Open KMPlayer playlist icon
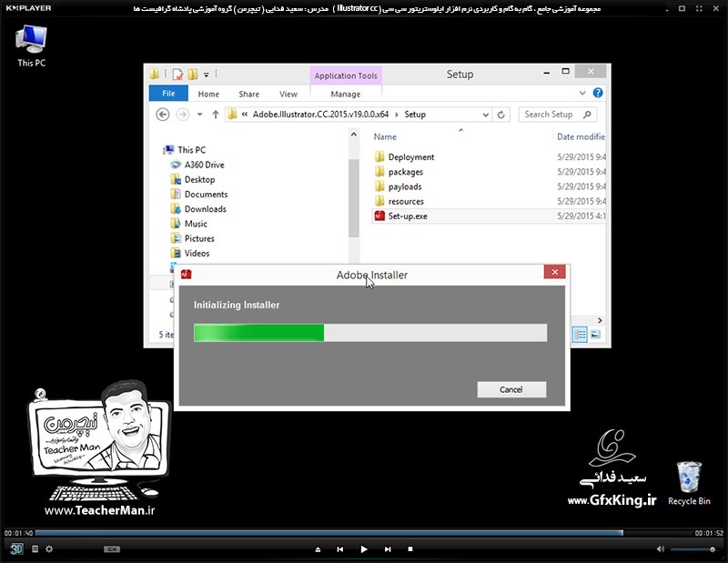The height and width of the screenshot is (563, 728). pyautogui.click(x=35, y=549)
